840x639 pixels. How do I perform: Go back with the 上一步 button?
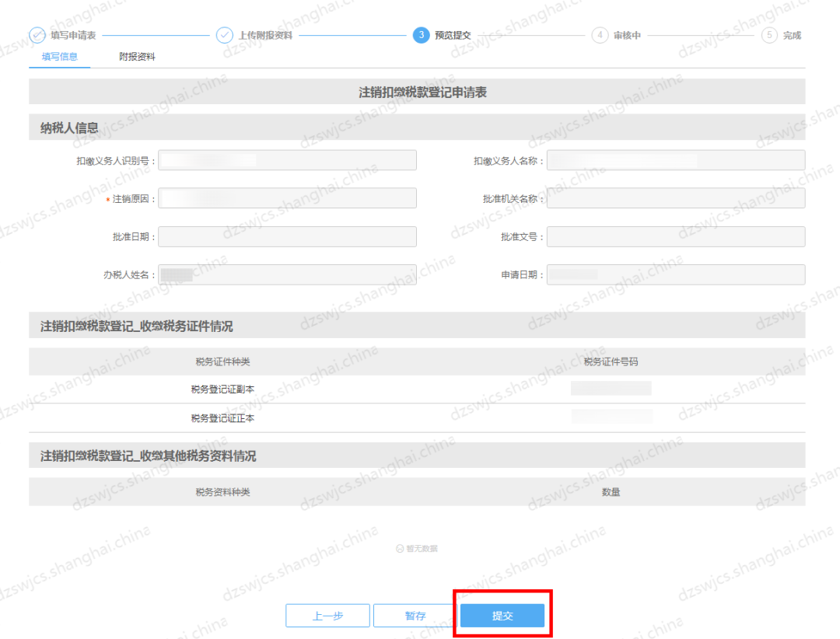pyautogui.click(x=328, y=616)
